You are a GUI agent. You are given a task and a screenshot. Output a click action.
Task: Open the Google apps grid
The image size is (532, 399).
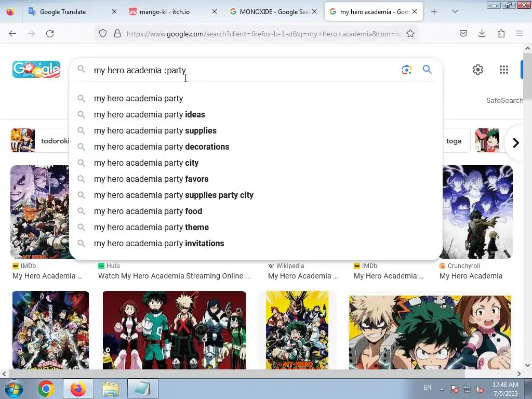coord(504,70)
